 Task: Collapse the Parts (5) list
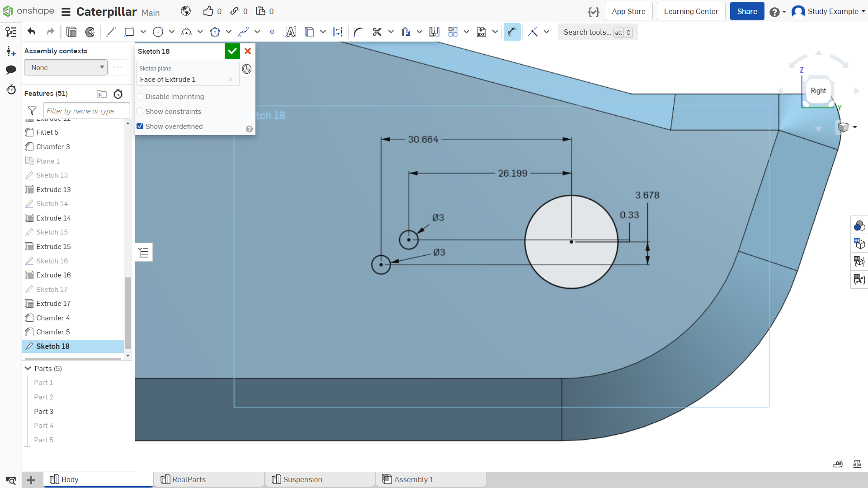28,369
